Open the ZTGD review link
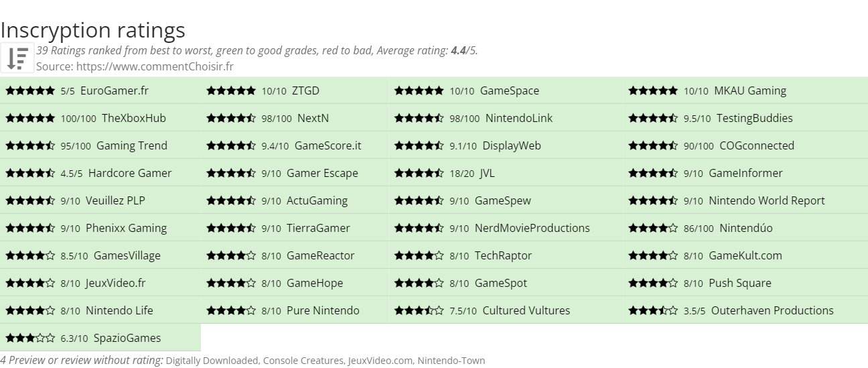This screenshot has height=368, width=868. (x=305, y=90)
